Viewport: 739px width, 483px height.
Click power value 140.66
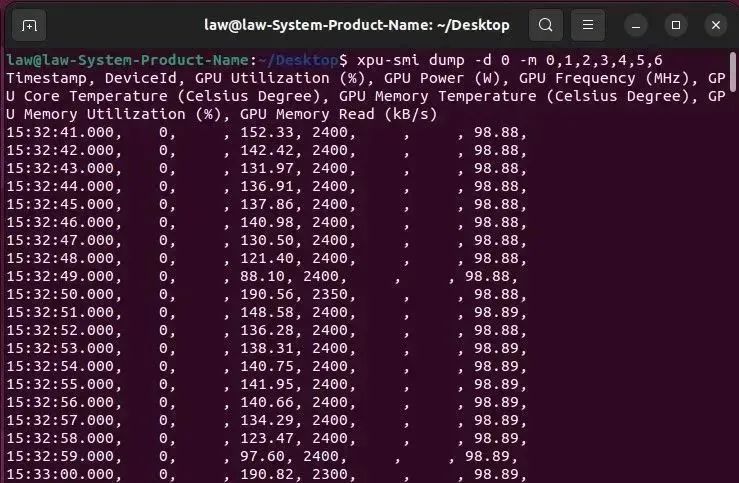tap(267, 402)
